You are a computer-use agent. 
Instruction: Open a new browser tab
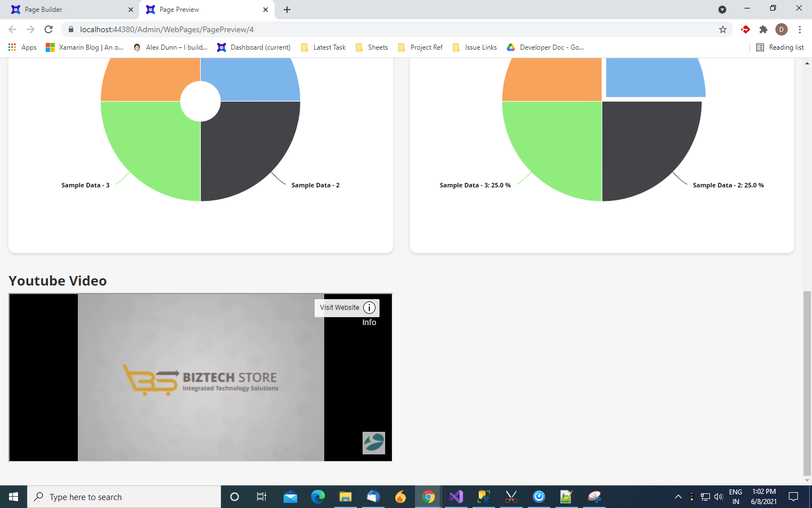pyautogui.click(x=287, y=10)
